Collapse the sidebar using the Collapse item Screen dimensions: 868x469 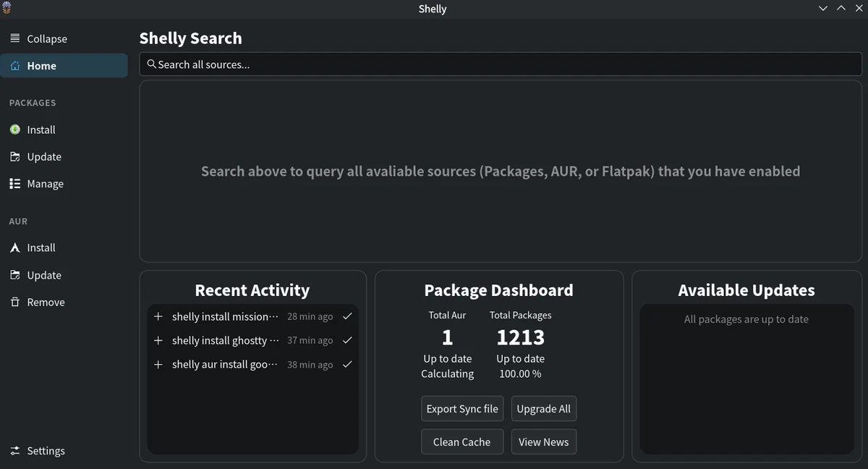(64, 38)
